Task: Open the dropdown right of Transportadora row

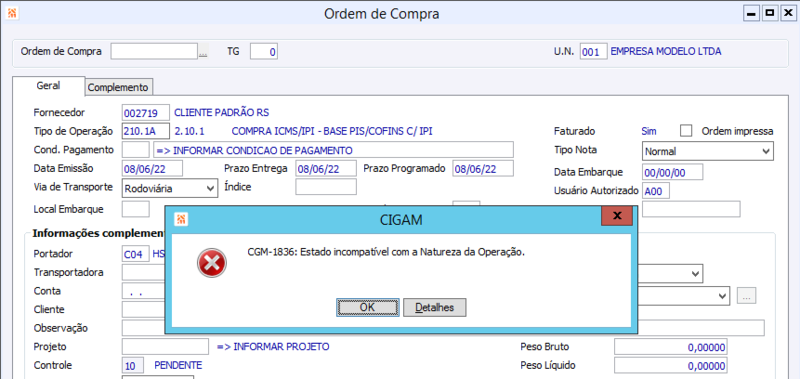Action: (x=694, y=274)
